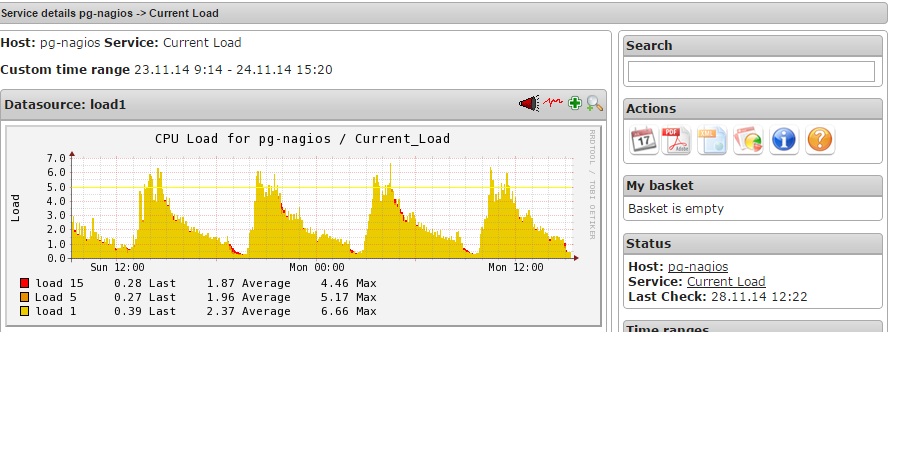Image resolution: width=908 pixels, height=460 pixels.
Task: Click the red load 15 legend swatch
Action: coord(24,283)
